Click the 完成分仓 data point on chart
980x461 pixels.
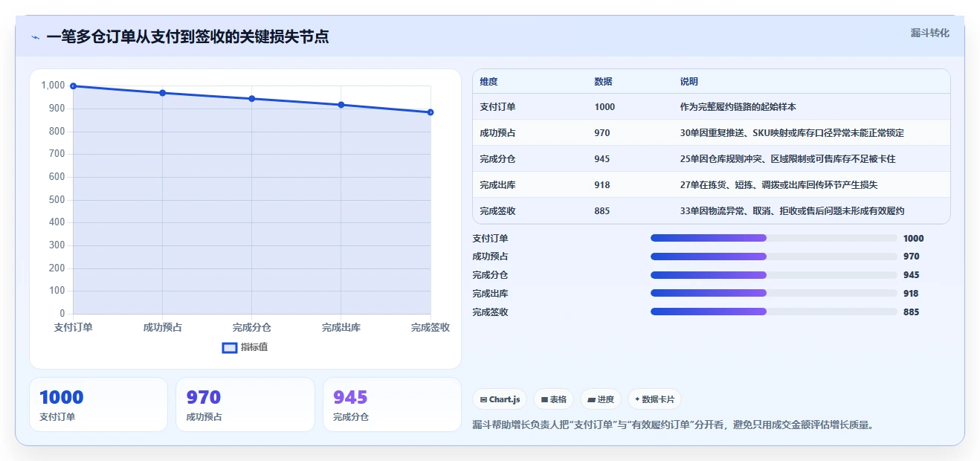point(252,99)
